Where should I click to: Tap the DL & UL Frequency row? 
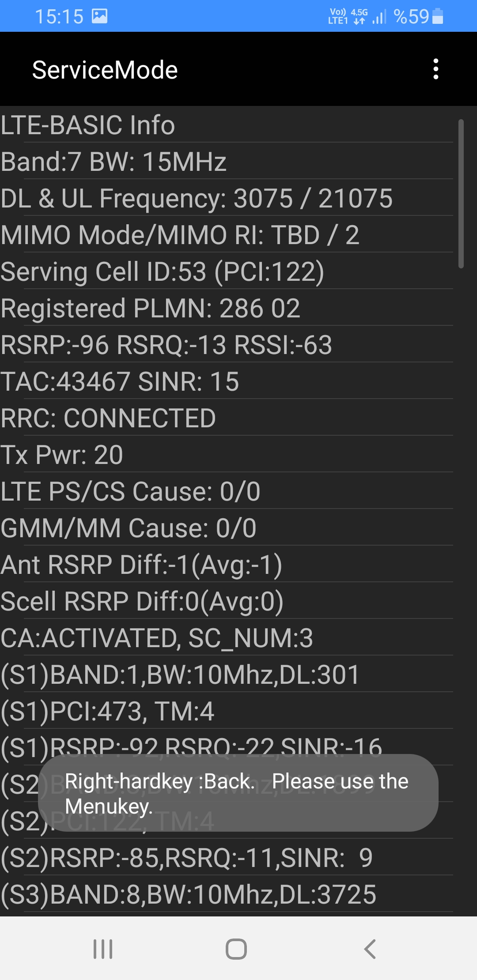click(227, 198)
